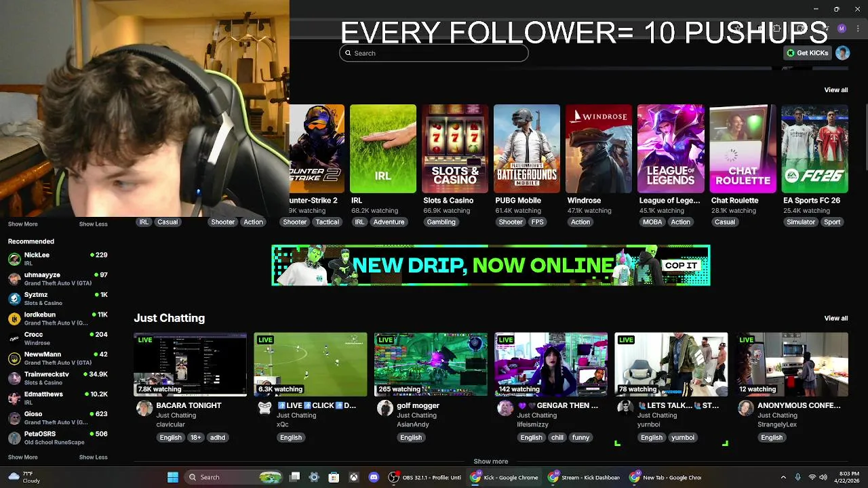Open the Just Chatting section heading
The image size is (868, 488).
click(x=169, y=318)
